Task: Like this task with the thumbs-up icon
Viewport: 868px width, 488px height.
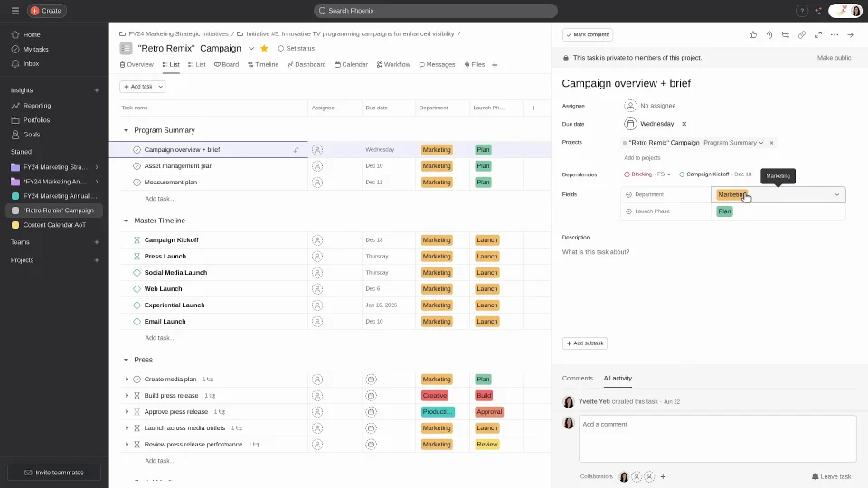Action: tap(753, 34)
